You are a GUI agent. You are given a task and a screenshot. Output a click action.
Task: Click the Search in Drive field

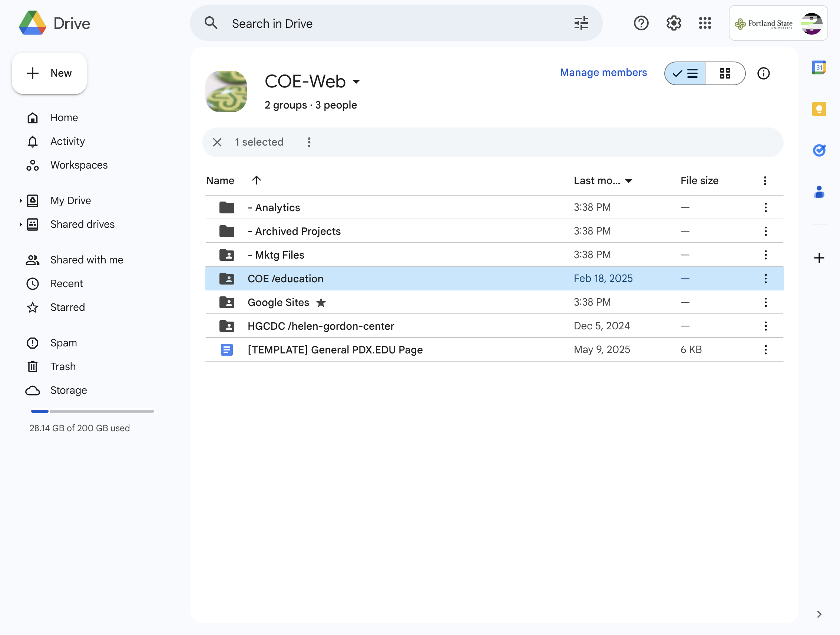coord(396,23)
